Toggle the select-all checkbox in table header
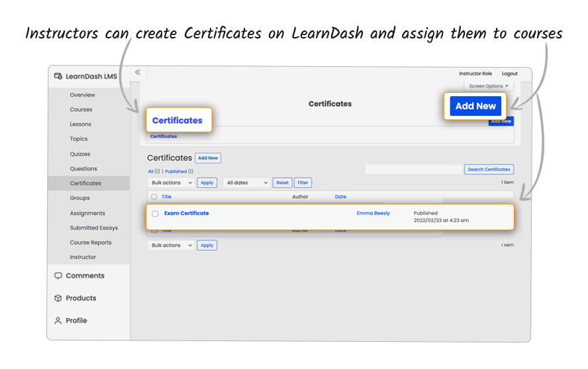 [154, 197]
